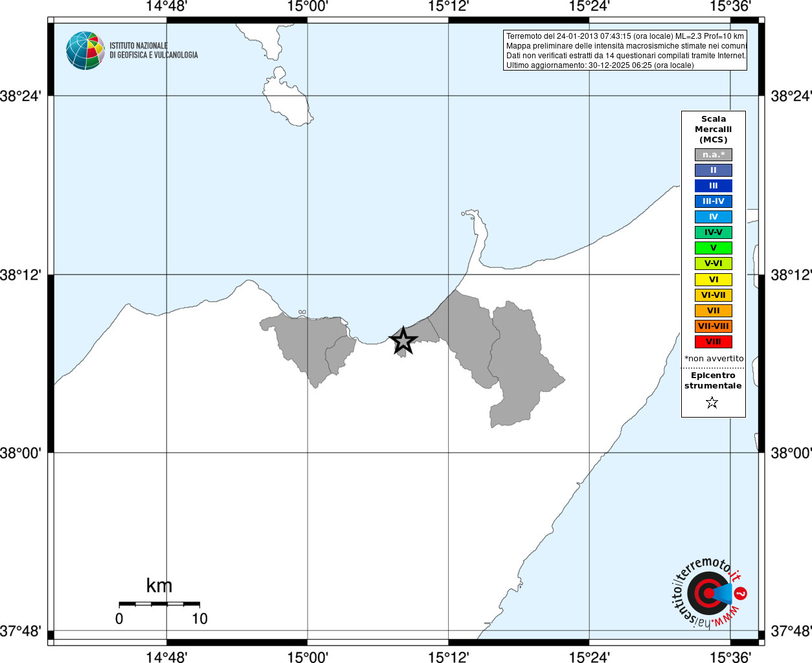Click the top axis label 14°48'
The width and height of the screenshot is (812, 663).
pos(166,7)
